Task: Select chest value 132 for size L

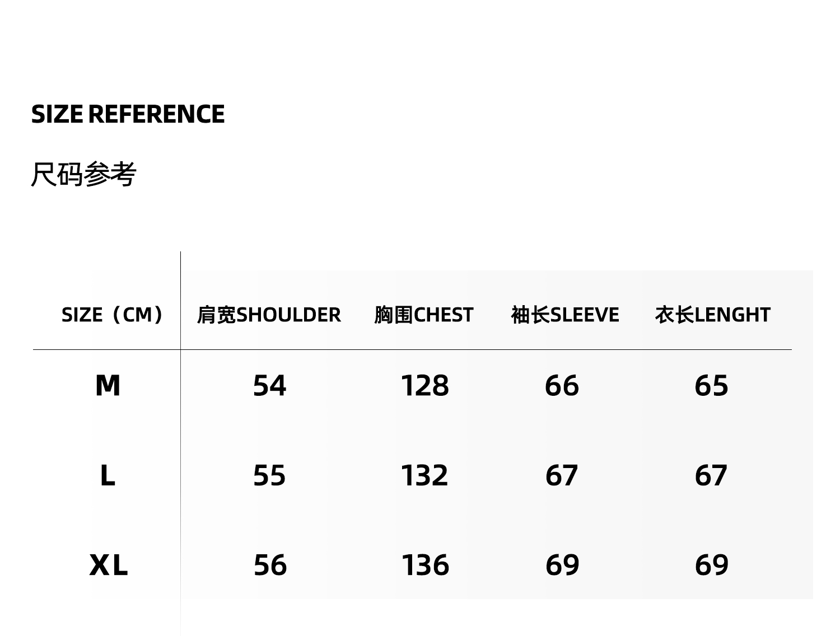Action: click(424, 476)
